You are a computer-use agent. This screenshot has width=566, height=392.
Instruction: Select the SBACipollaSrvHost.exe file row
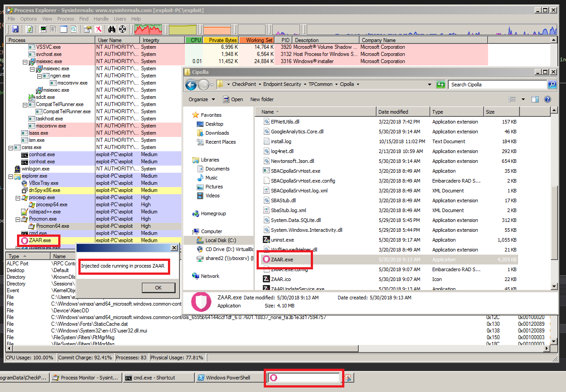click(390, 171)
